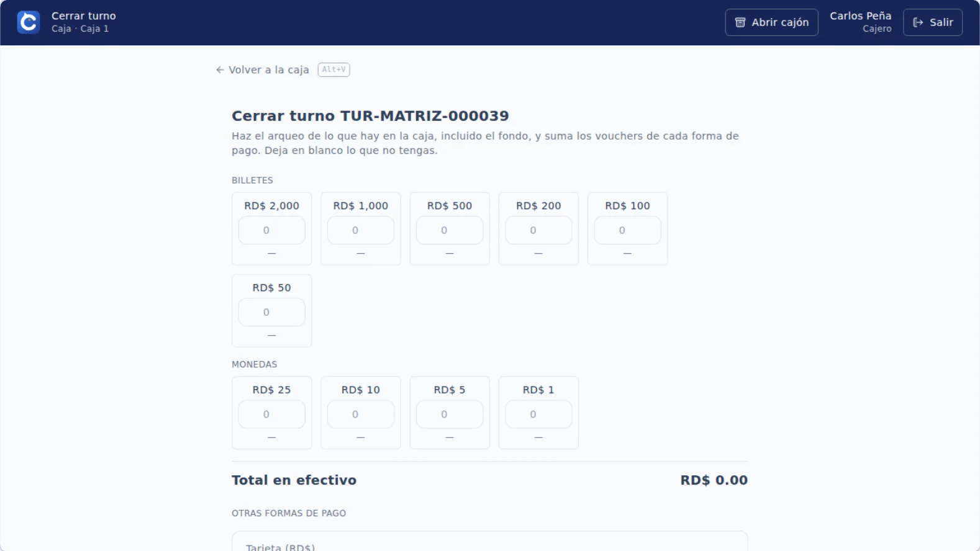The width and height of the screenshot is (980, 551).
Task: Focus the RD$ 10 coin count field
Action: [x=361, y=414]
